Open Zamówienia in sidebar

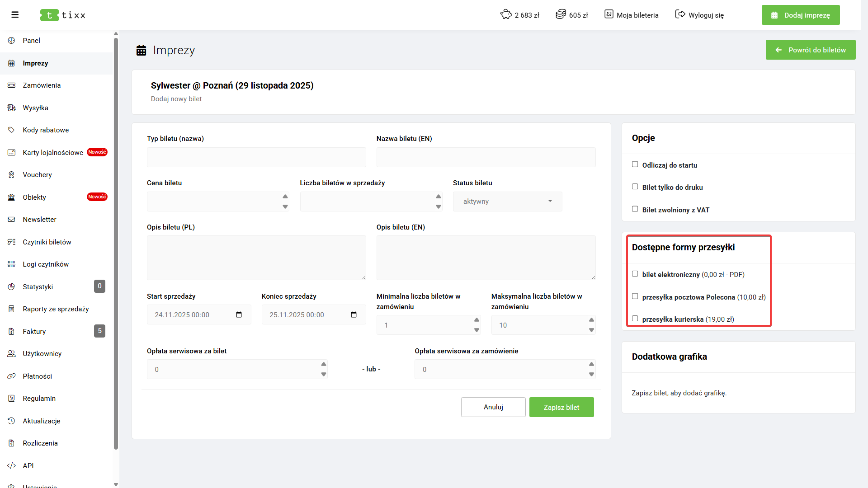(x=42, y=85)
